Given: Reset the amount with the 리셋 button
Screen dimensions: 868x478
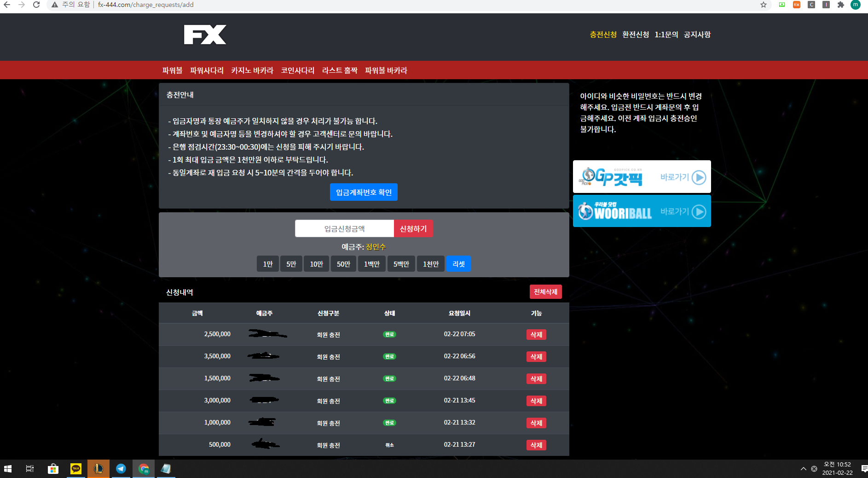Looking at the screenshot, I should tap(458, 264).
